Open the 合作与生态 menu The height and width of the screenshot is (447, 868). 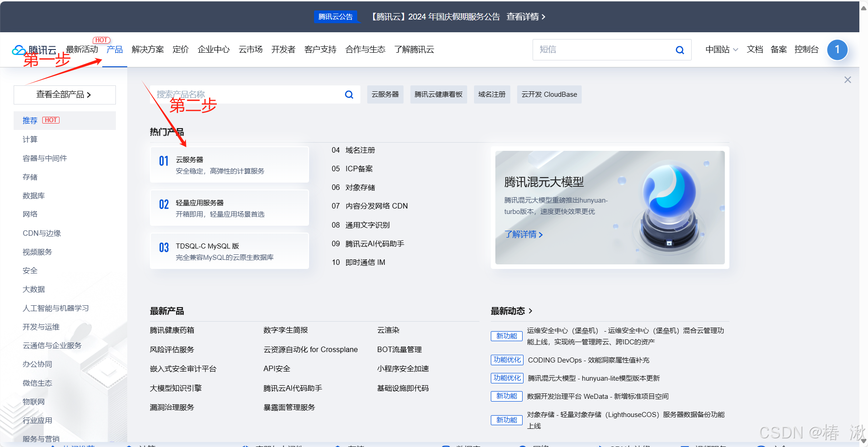(365, 50)
